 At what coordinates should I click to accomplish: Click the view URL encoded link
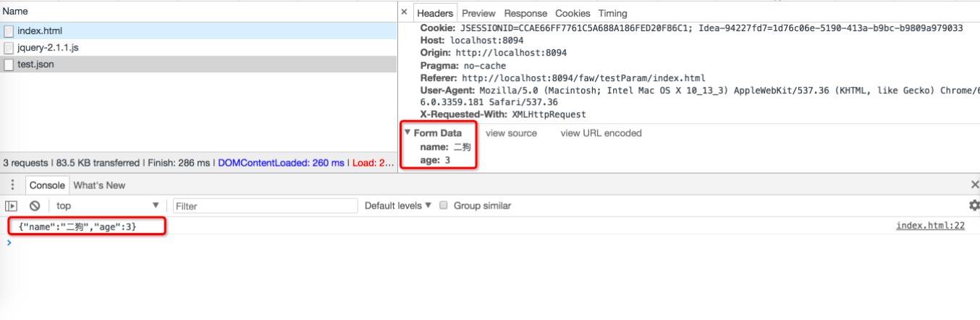(601, 133)
